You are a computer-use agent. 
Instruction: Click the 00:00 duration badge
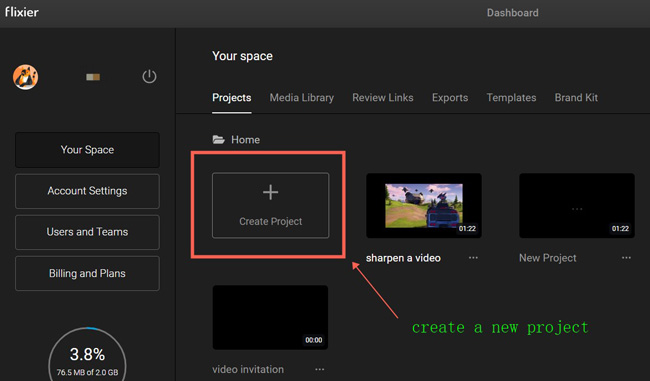pyautogui.click(x=314, y=340)
